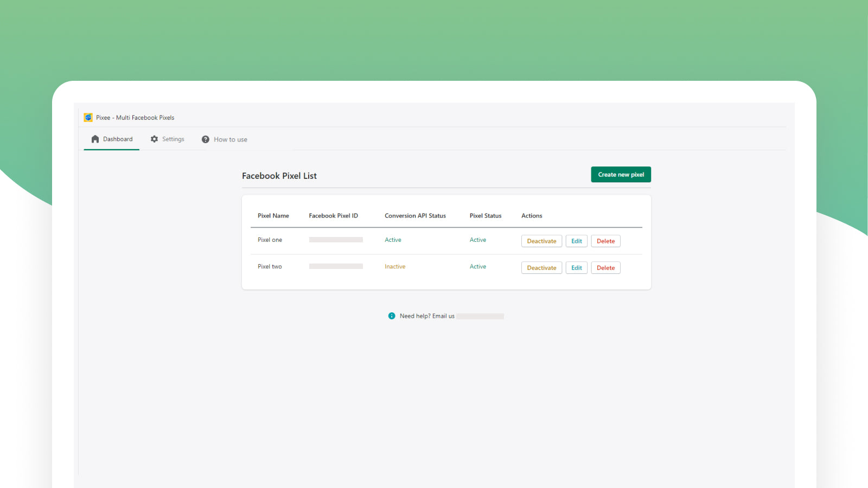Edit Pixel one
Viewport: 868px width, 488px height.
(576, 241)
